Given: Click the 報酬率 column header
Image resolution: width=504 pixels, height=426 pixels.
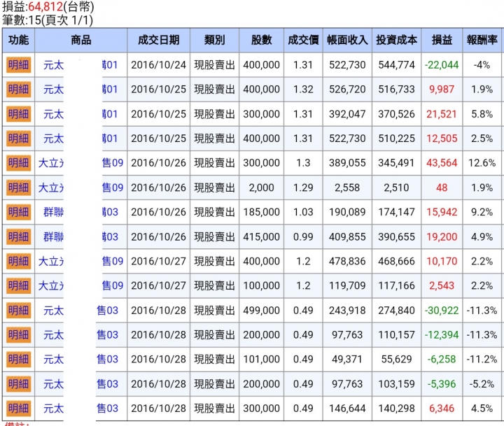Looking at the screenshot, I should 482,40.
